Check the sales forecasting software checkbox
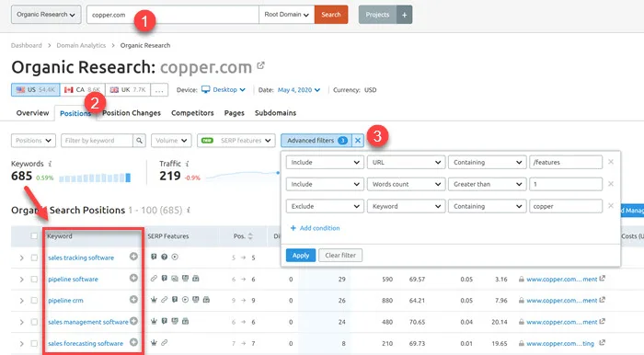 pyautogui.click(x=34, y=343)
